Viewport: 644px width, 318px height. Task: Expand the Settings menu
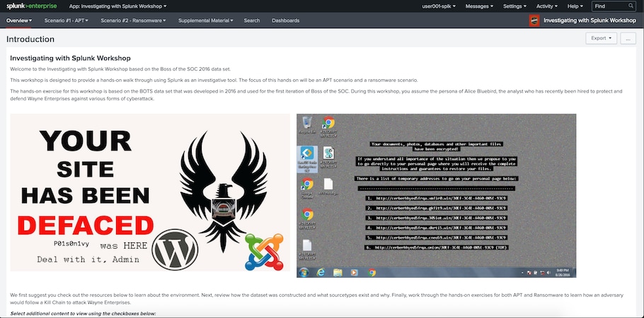tap(514, 6)
